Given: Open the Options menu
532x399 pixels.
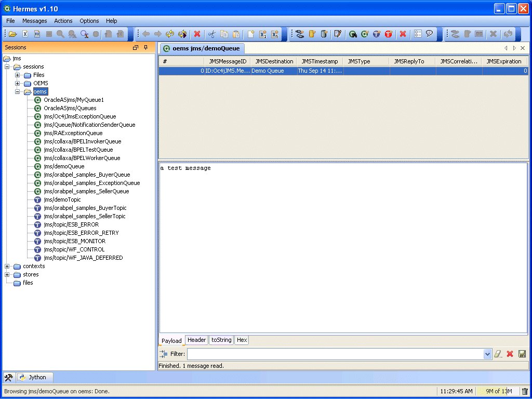Looking at the screenshot, I should click(x=89, y=21).
